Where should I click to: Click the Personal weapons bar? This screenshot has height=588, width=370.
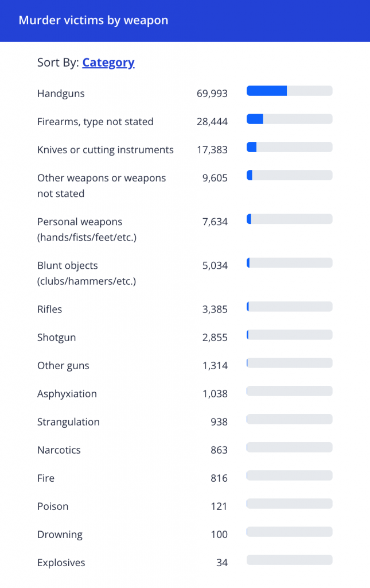(289, 219)
